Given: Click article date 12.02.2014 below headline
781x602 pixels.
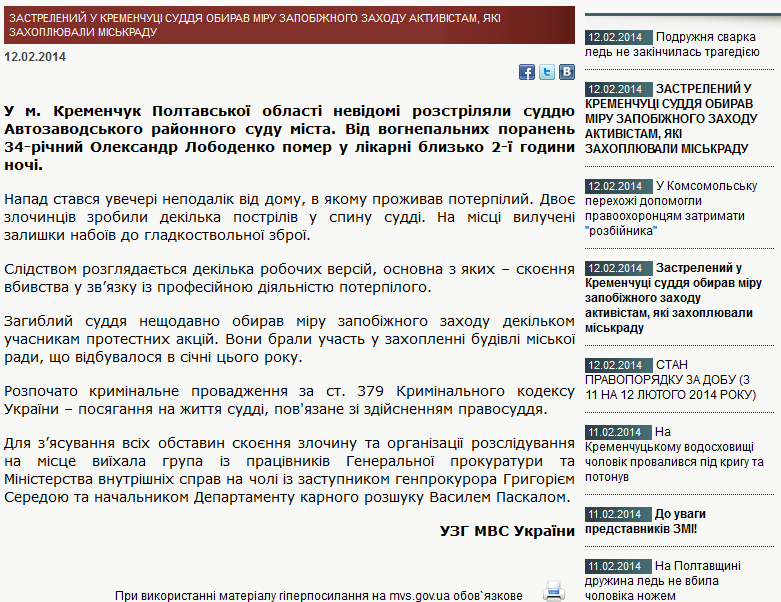Looking at the screenshot, I should 35,56.
